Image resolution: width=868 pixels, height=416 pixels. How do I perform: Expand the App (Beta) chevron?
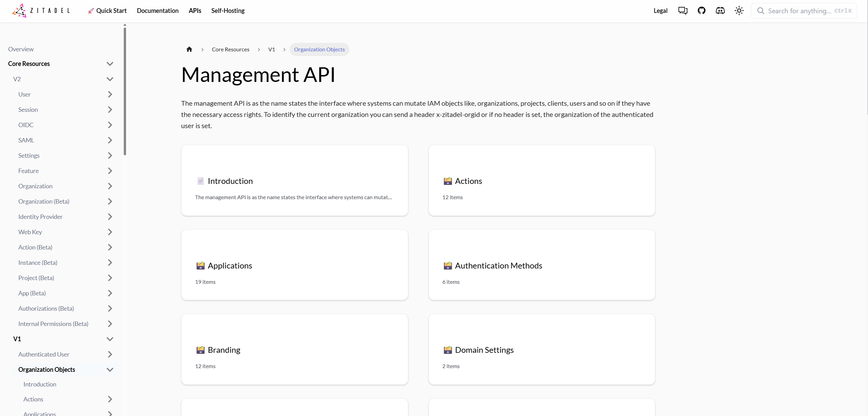pyautogui.click(x=110, y=293)
